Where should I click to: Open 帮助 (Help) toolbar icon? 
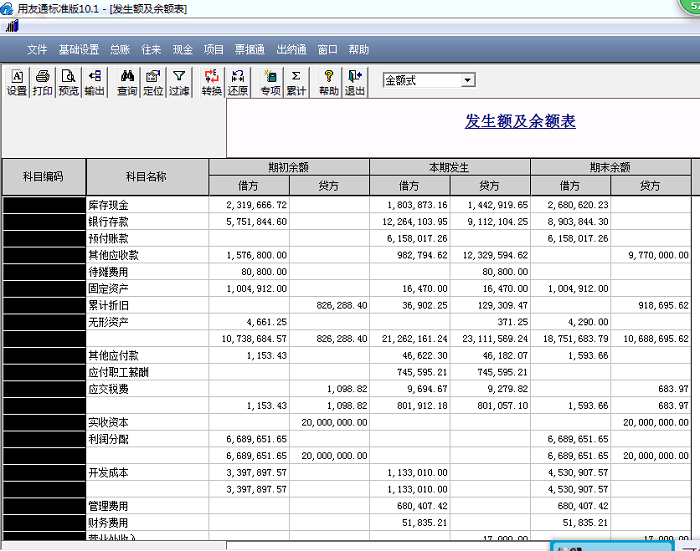[328, 82]
